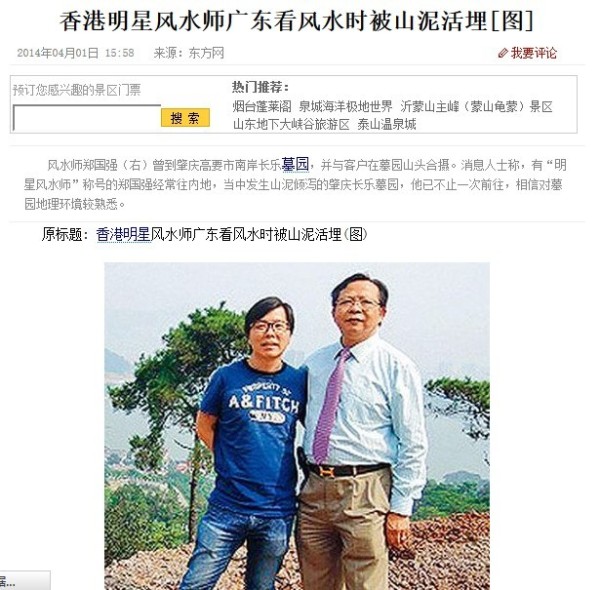Click the 热门推荐 heading

[260, 87]
